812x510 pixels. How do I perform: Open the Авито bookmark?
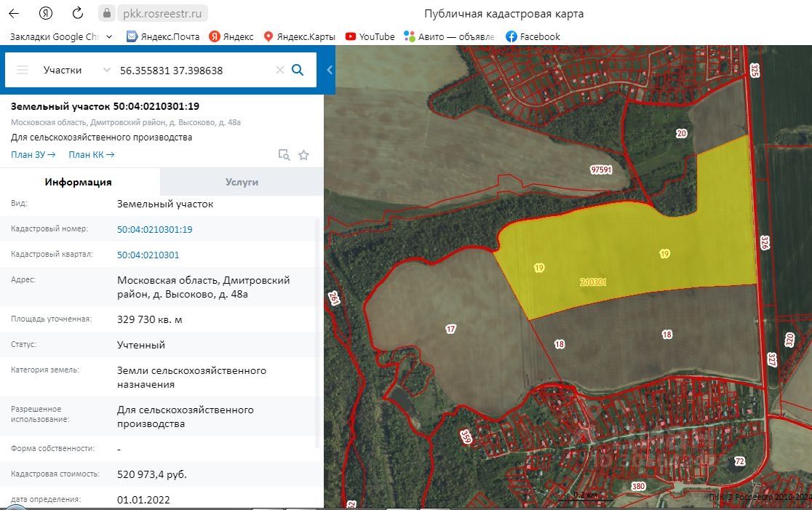click(x=449, y=37)
